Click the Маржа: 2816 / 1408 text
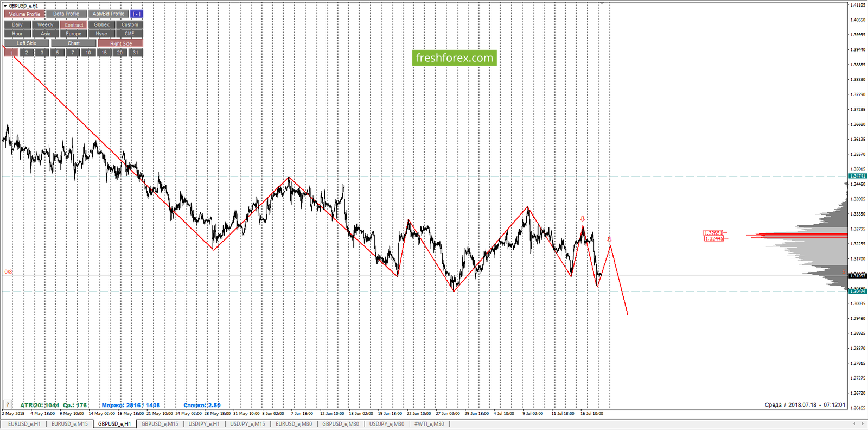This screenshot has height=430, width=868. pyautogui.click(x=131, y=405)
